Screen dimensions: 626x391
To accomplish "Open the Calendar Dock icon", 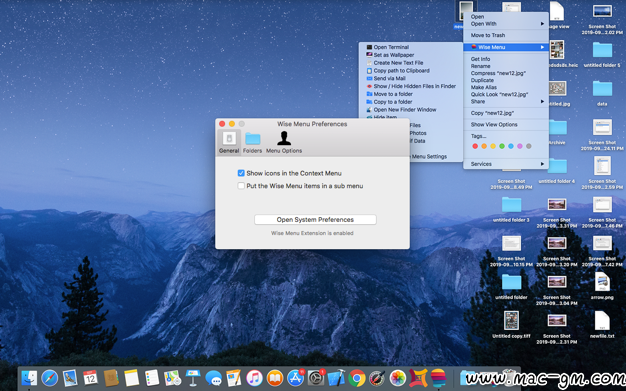I will click(x=91, y=378).
